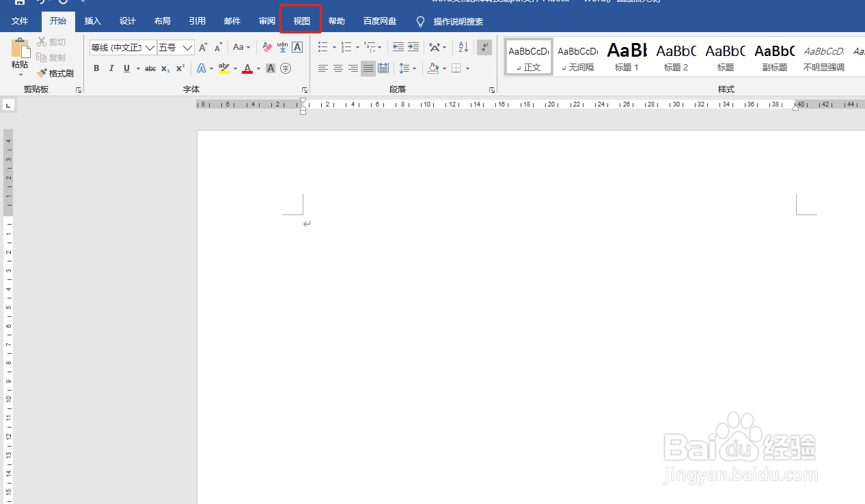Viewport: 865px width, 504px height.
Task: Apply subscript formatting
Action: tap(165, 68)
